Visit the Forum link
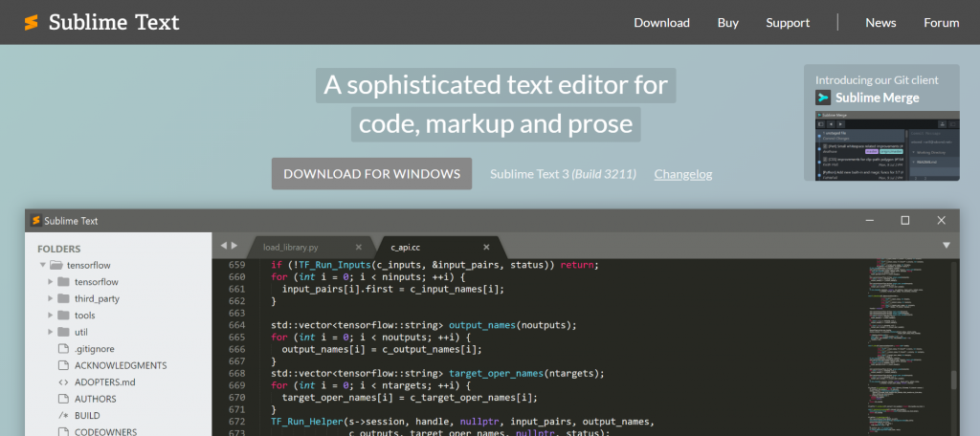Image resolution: width=980 pixels, height=436 pixels. (x=942, y=23)
